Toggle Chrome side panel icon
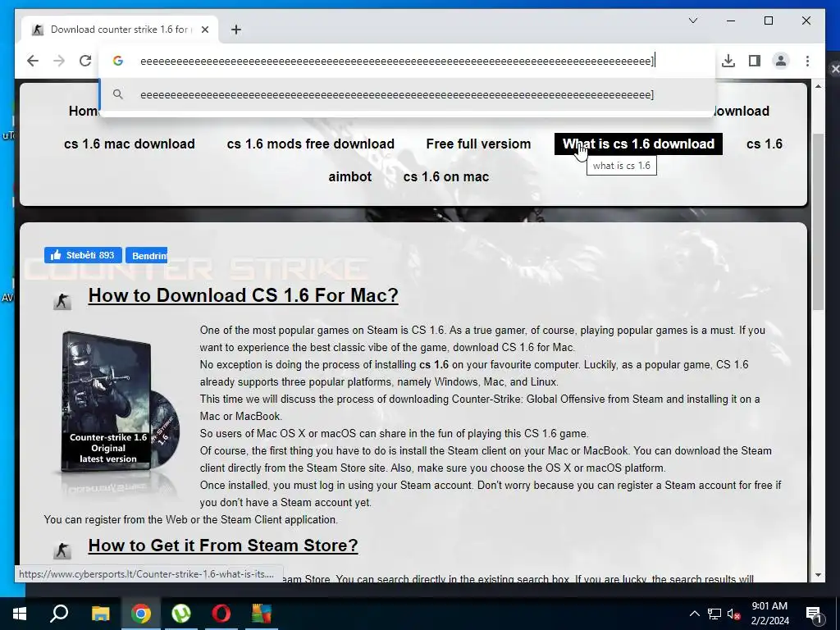The height and width of the screenshot is (630, 840). pyautogui.click(x=755, y=61)
